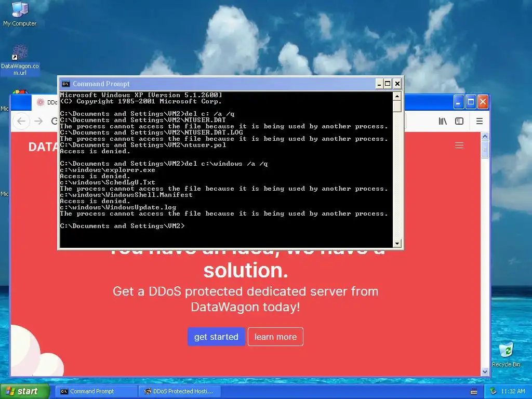The image size is (532, 399).
Task: Minimize the browser window
Action: coord(458,102)
